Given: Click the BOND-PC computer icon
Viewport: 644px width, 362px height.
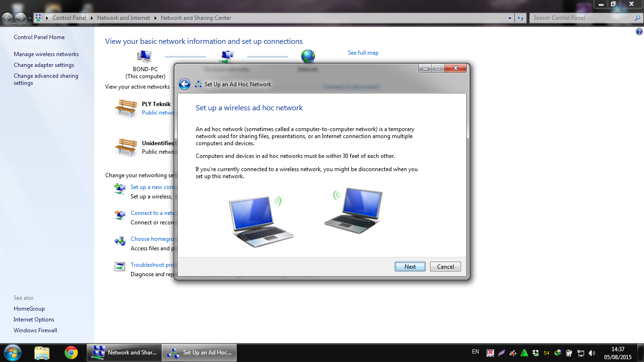Looking at the screenshot, I should pyautogui.click(x=144, y=57).
